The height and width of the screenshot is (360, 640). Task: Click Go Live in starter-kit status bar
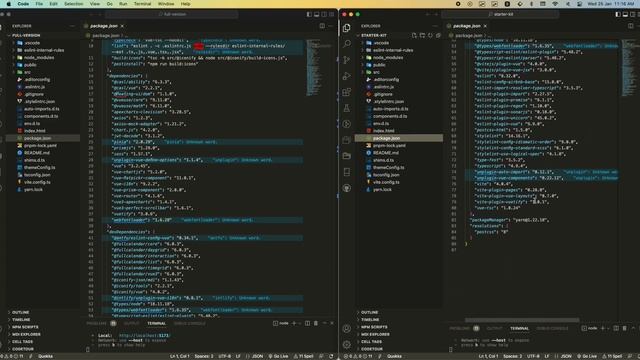click(587, 356)
